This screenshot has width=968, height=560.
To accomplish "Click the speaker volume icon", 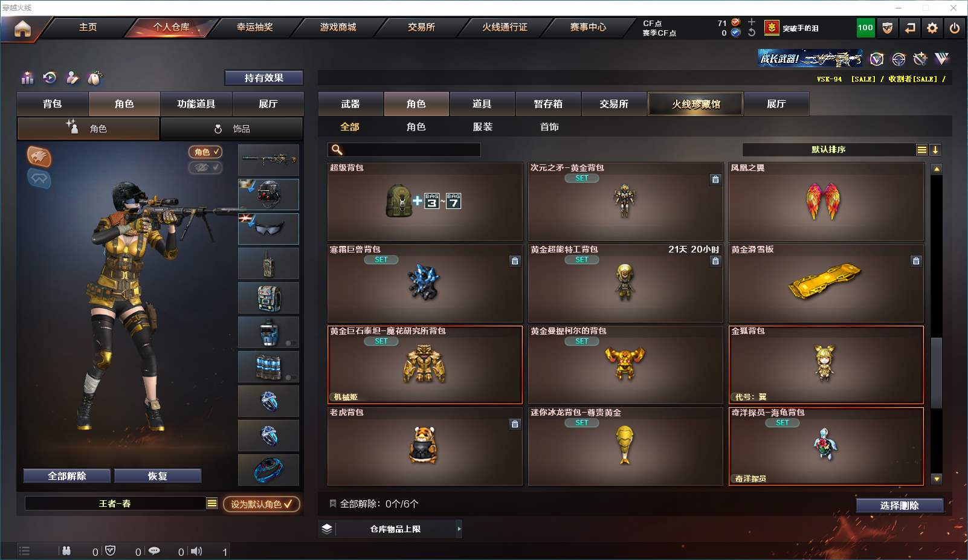I will 196,551.
